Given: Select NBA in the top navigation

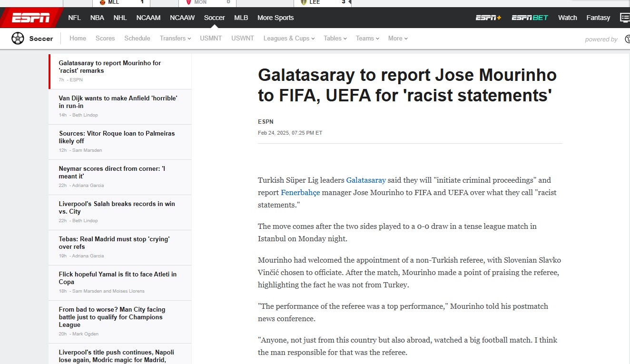Looking at the screenshot, I should pos(97,18).
